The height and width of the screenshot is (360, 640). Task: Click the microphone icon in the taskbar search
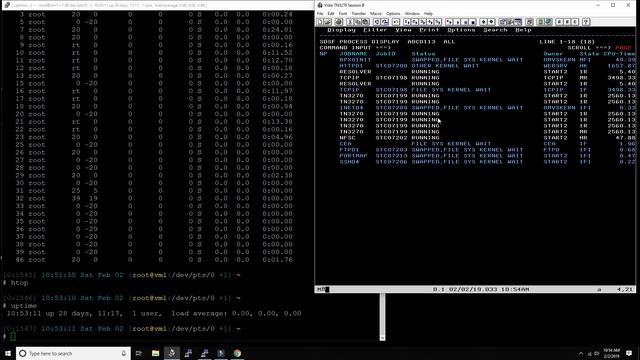(x=124, y=353)
